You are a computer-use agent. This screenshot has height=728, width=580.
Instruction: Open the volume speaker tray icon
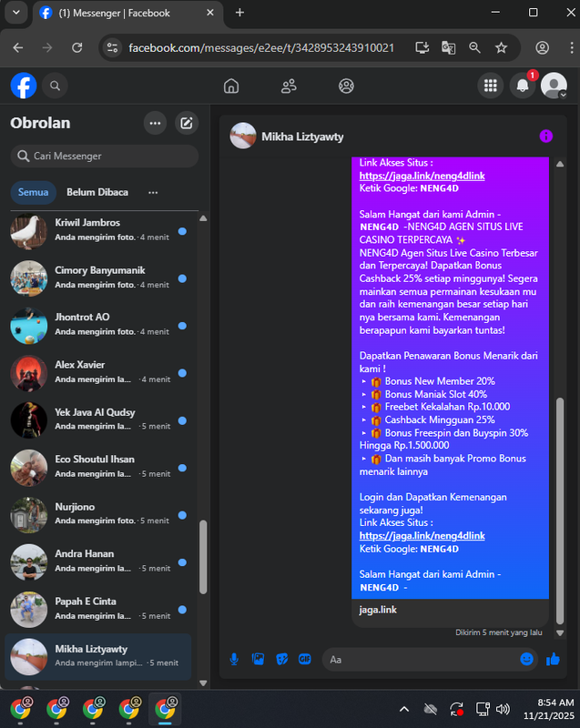tap(503, 709)
